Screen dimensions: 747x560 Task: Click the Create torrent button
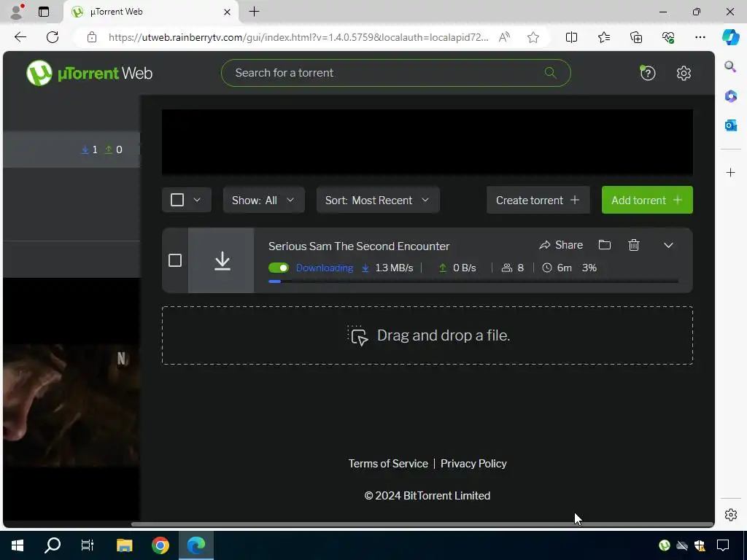tap(538, 200)
